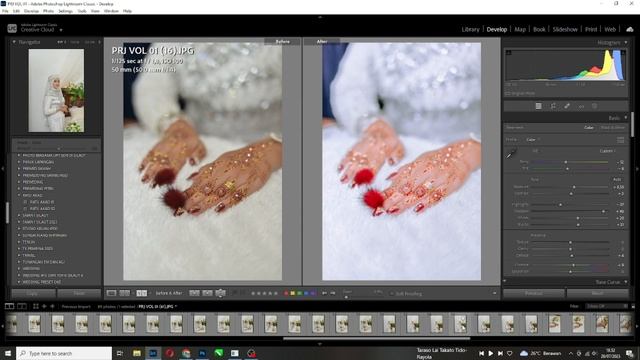
Task: Open main window display icon in filmstrip bar
Action: click(9, 306)
